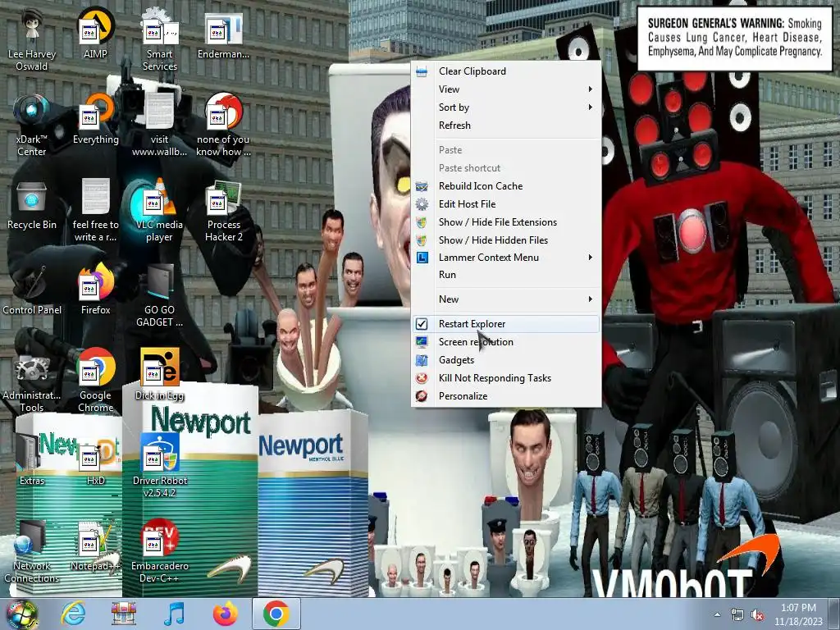Viewport: 840px width, 630px height.
Task: Select the 'visit www.wallb...' text file
Action: (x=160, y=126)
